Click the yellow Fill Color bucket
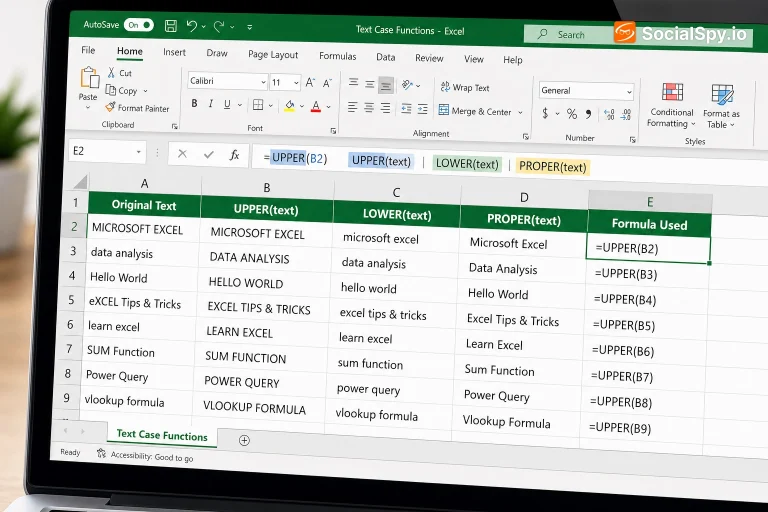 coord(289,106)
